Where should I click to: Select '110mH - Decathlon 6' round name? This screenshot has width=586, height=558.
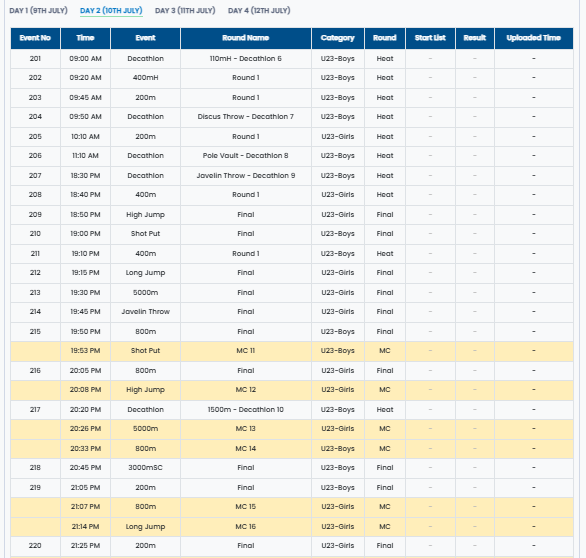point(246,59)
